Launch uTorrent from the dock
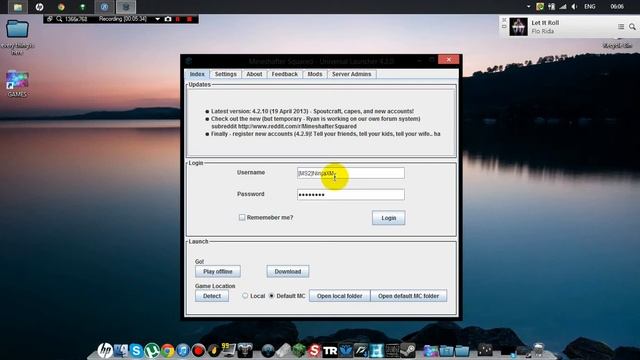Viewport: 640px width, 360px height. click(152, 351)
